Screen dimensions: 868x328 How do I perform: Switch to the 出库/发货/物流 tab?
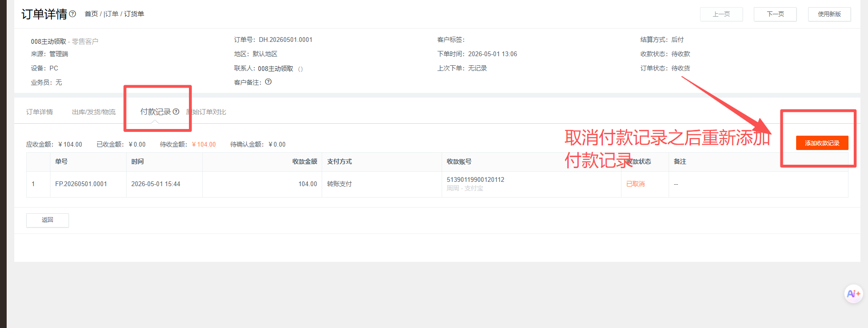click(x=94, y=112)
